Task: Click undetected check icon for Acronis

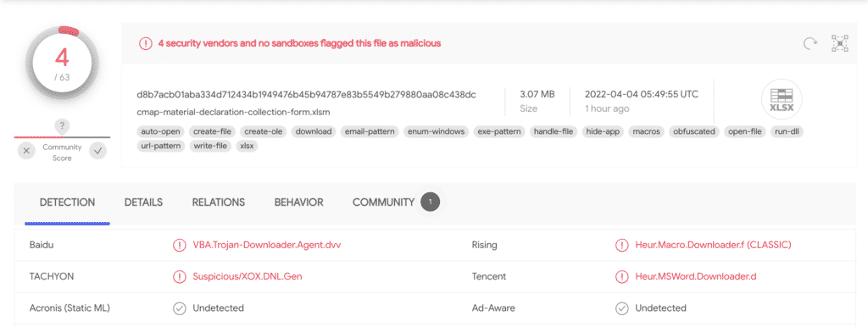Action: coord(180,308)
